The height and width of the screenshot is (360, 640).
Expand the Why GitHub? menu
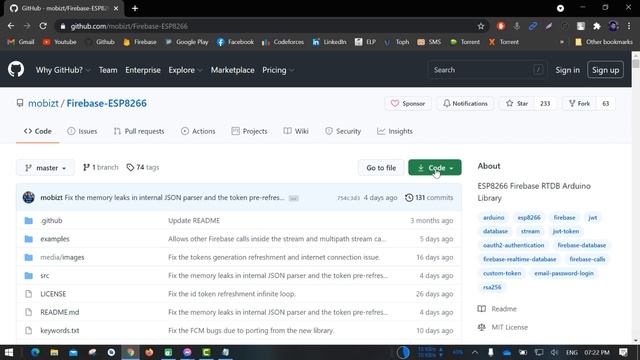63,70
